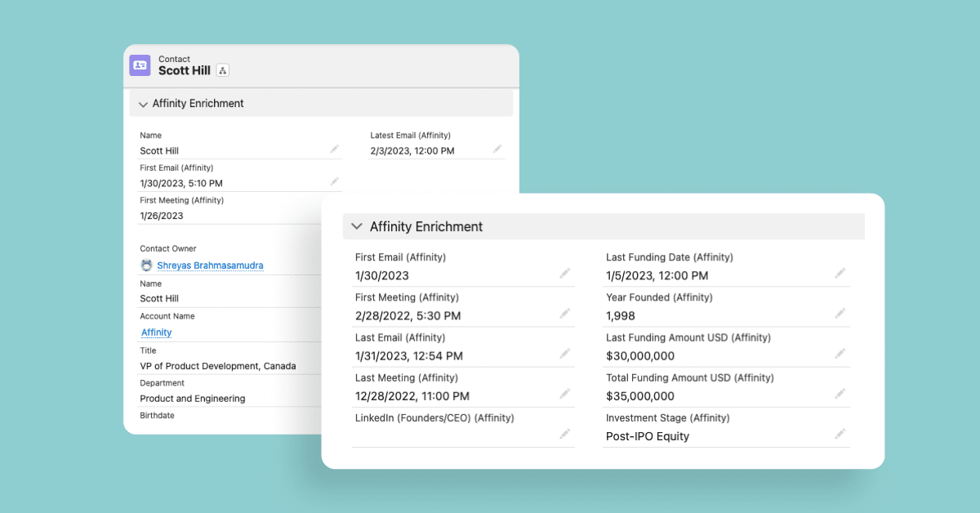Click the empty LinkedIn (Founders/CEO) field
The width and height of the screenshot is (980, 513).
(x=463, y=436)
